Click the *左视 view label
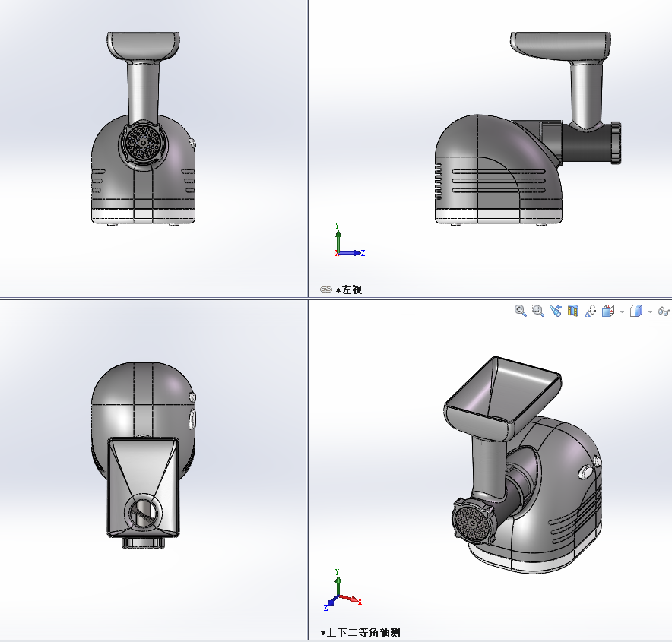Screen dimensions: 672x642 (x=349, y=290)
